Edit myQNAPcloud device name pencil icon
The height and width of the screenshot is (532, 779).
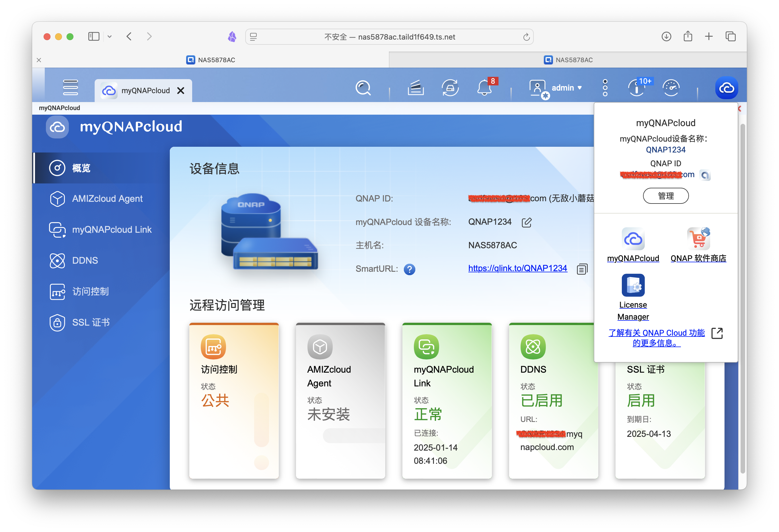pyautogui.click(x=527, y=222)
